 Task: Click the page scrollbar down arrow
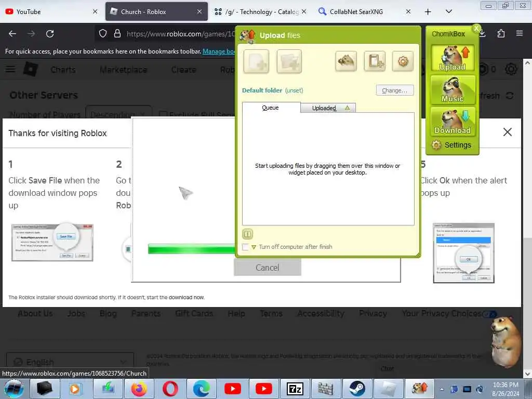coord(527,374)
